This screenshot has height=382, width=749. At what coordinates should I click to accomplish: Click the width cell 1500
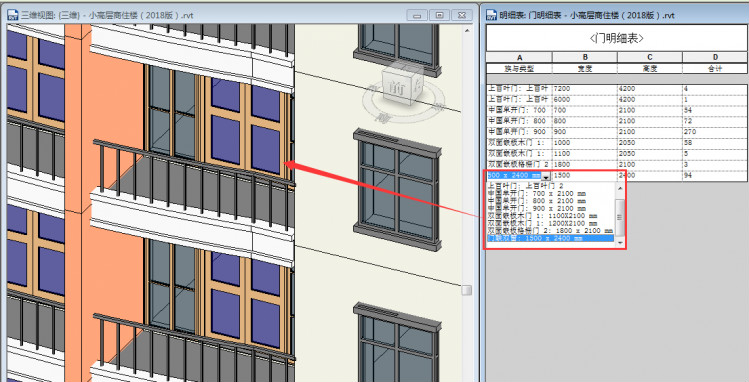pos(585,175)
